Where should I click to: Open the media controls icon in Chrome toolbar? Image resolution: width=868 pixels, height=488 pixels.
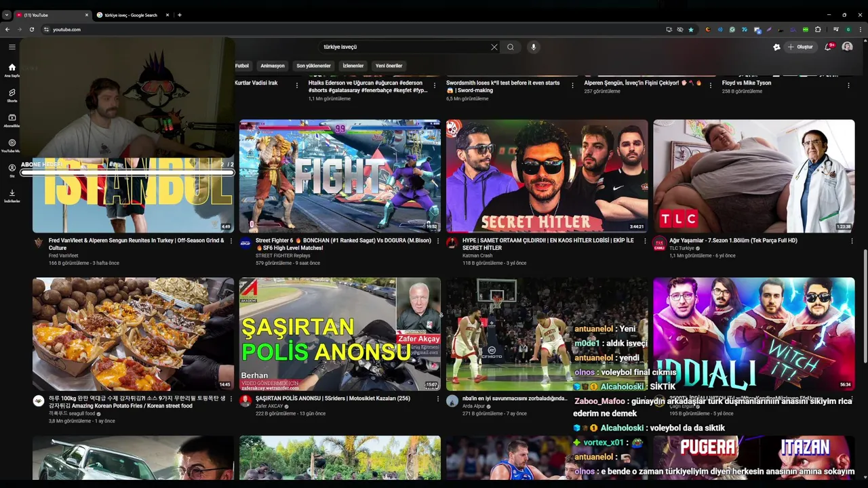click(836, 29)
